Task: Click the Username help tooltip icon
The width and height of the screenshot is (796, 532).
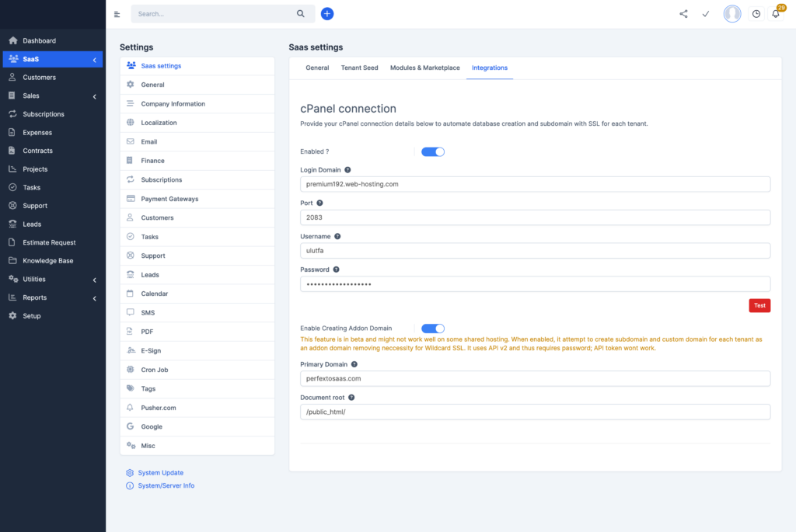Action: pyautogui.click(x=337, y=236)
